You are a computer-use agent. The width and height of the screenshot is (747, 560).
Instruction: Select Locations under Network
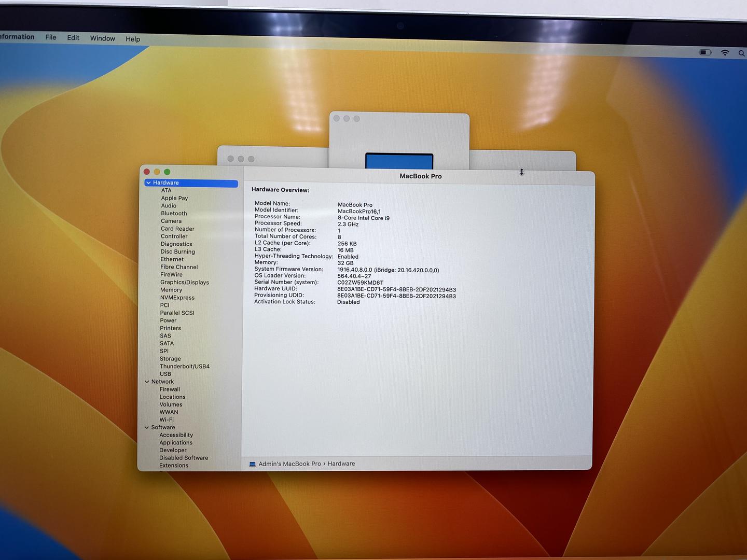172,397
